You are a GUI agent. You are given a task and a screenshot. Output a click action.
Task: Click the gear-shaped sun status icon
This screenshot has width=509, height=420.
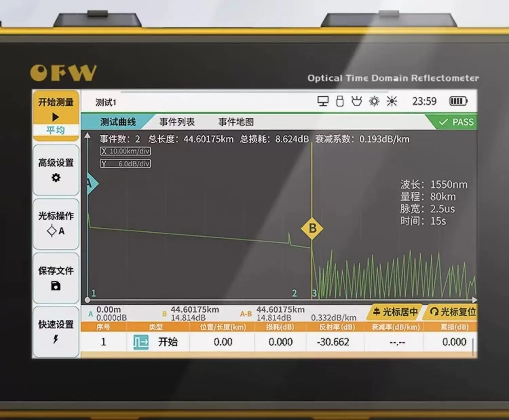(x=374, y=101)
